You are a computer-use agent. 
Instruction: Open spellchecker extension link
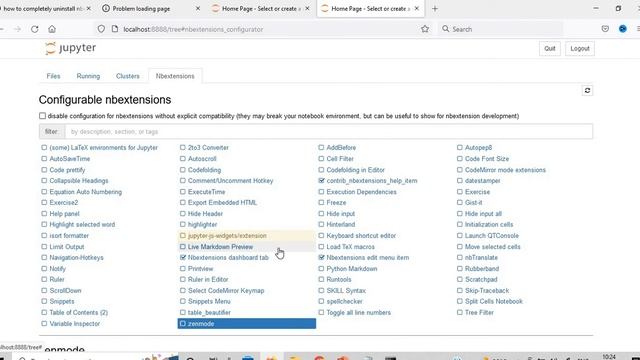coord(344,301)
